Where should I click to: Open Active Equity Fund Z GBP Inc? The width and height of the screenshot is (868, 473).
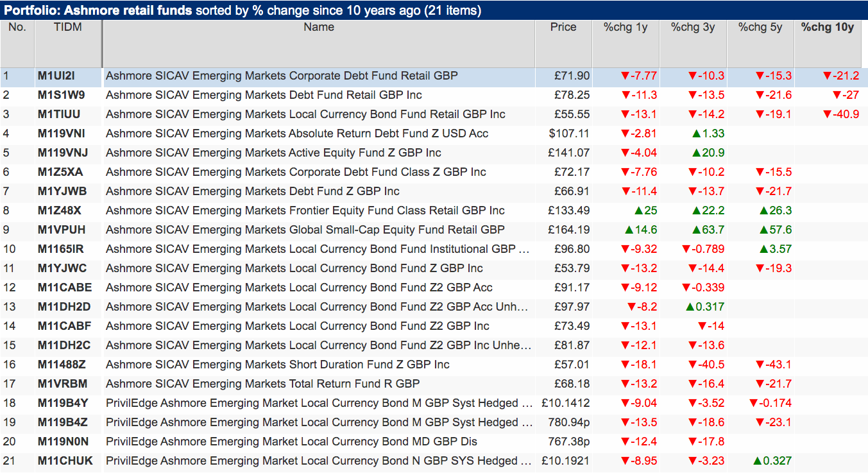[x=273, y=153]
